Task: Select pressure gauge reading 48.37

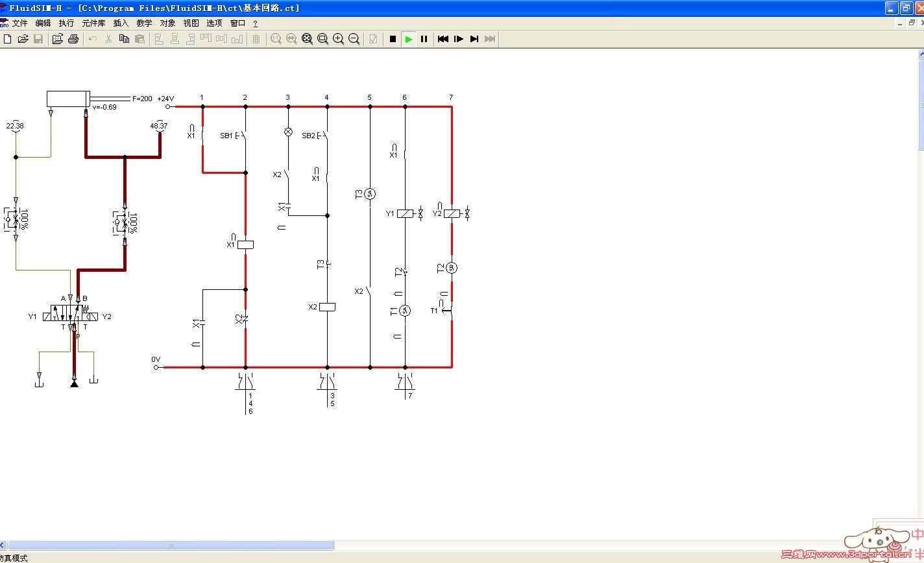Action: click(x=158, y=126)
